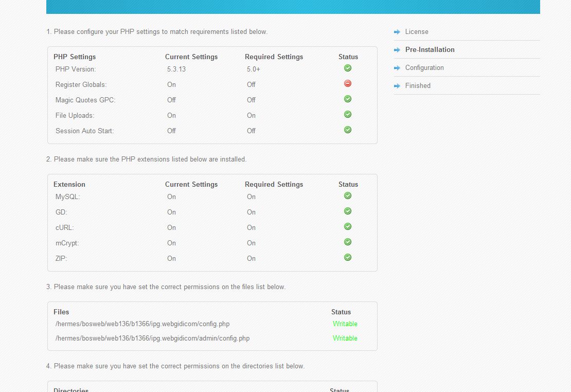Click the Register Globals label

(81, 84)
